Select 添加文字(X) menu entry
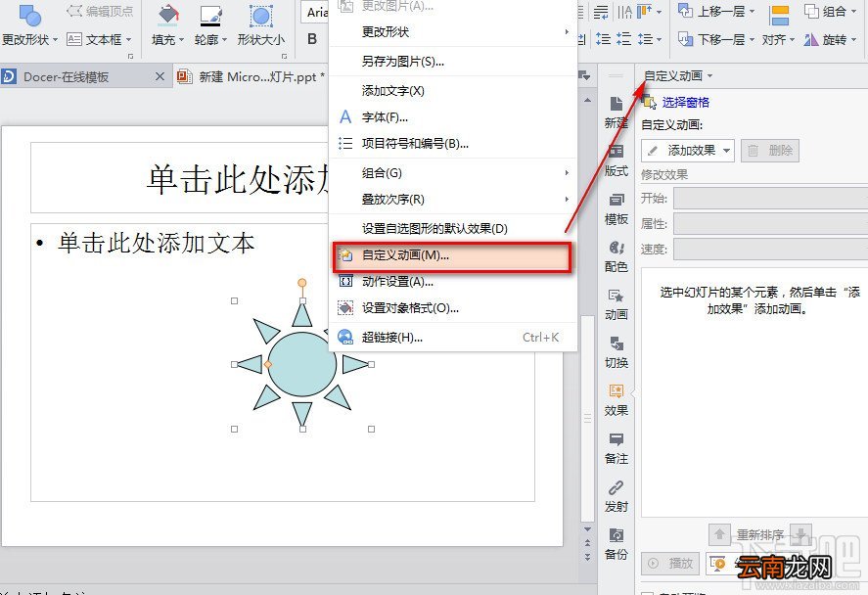 click(x=453, y=91)
